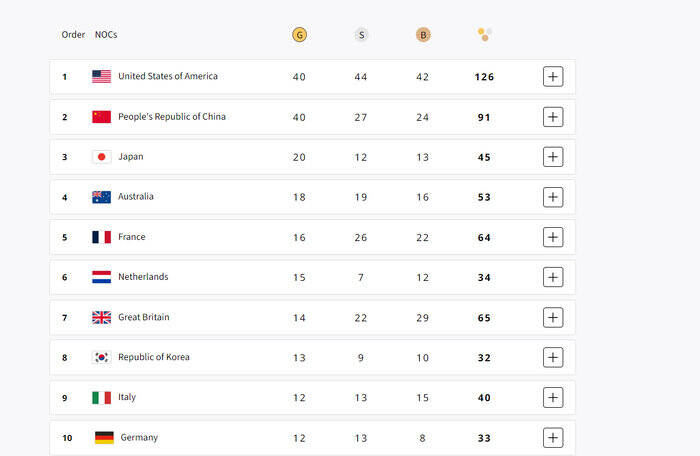700x456 pixels.
Task: Open the Netherlands row plus button
Action: (x=553, y=277)
